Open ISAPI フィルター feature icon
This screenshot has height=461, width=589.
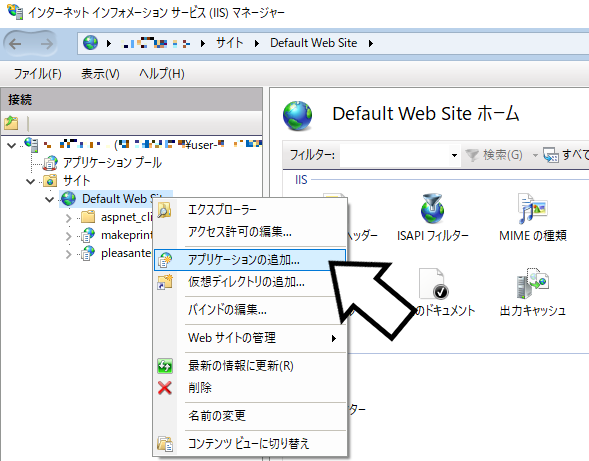click(x=433, y=218)
